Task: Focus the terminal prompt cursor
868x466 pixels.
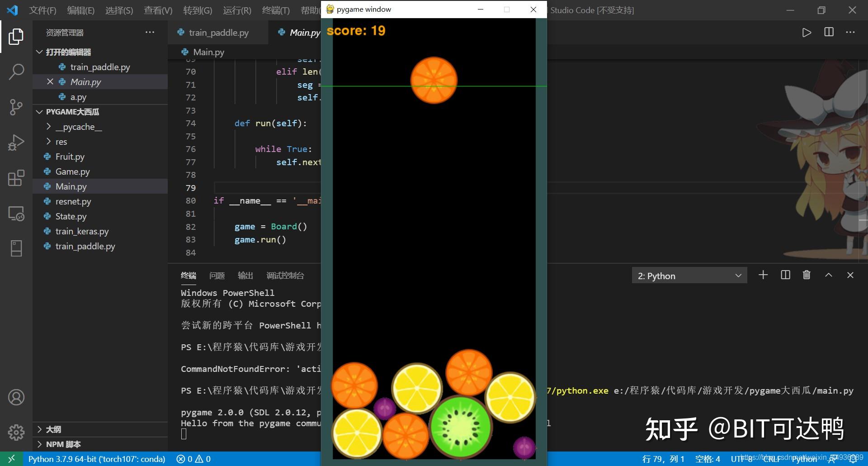Action: coord(184,434)
